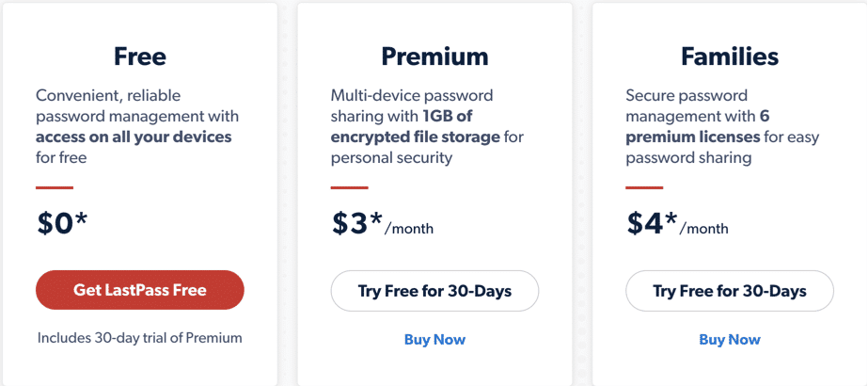Start the Families 30-day free trial
The image size is (868, 386).
point(730,291)
